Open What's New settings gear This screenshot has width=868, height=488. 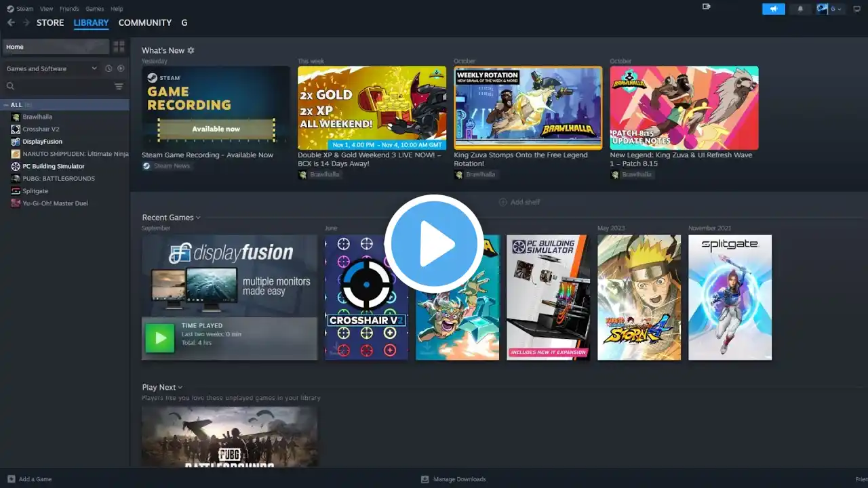pos(191,50)
